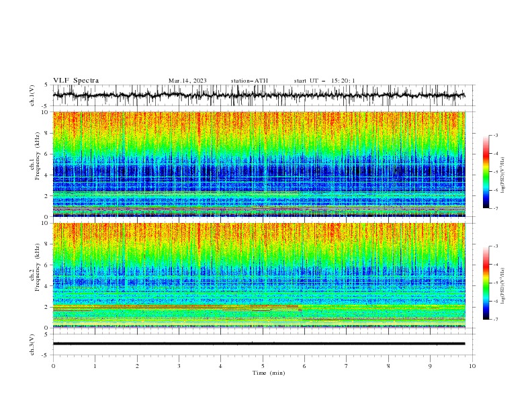Click the "VLF Spectra" plot title
Image resolution: width=532 pixels, height=411 pixels.
tap(76, 81)
